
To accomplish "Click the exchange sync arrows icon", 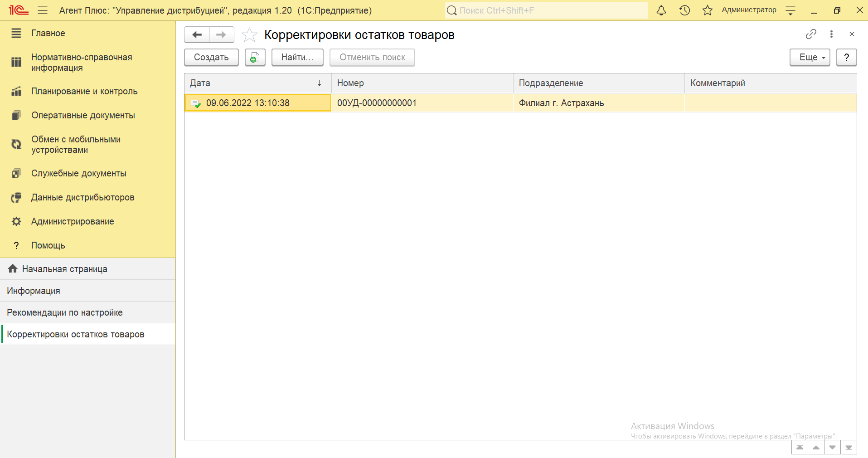I will 16,144.
